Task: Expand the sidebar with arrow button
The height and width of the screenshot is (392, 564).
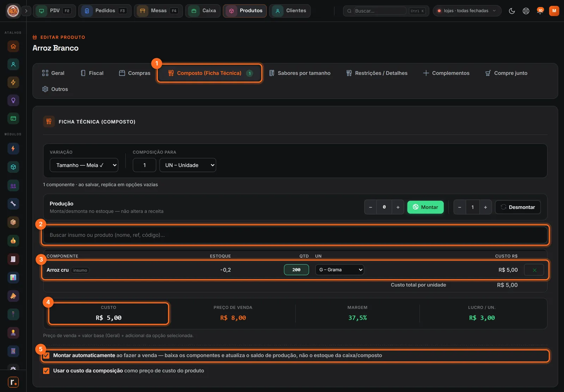Action: (x=26, y=11)
